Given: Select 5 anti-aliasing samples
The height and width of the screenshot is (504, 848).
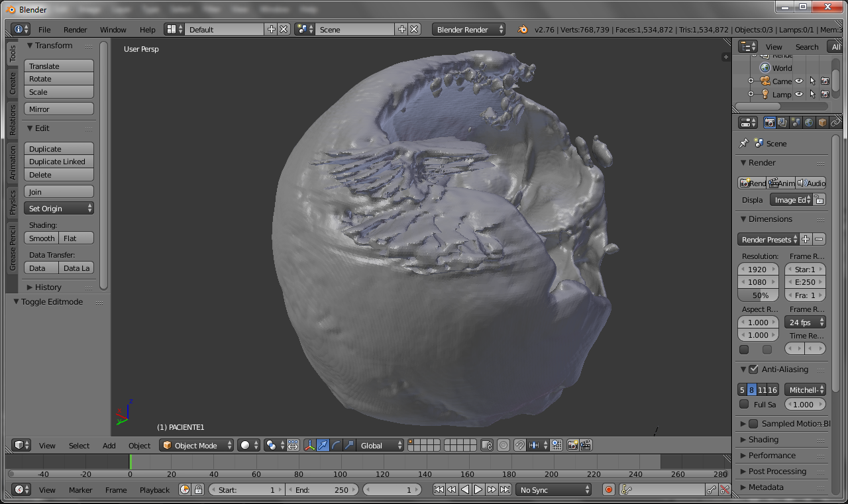Looking at the screenshot, I should tap(742, 390).
